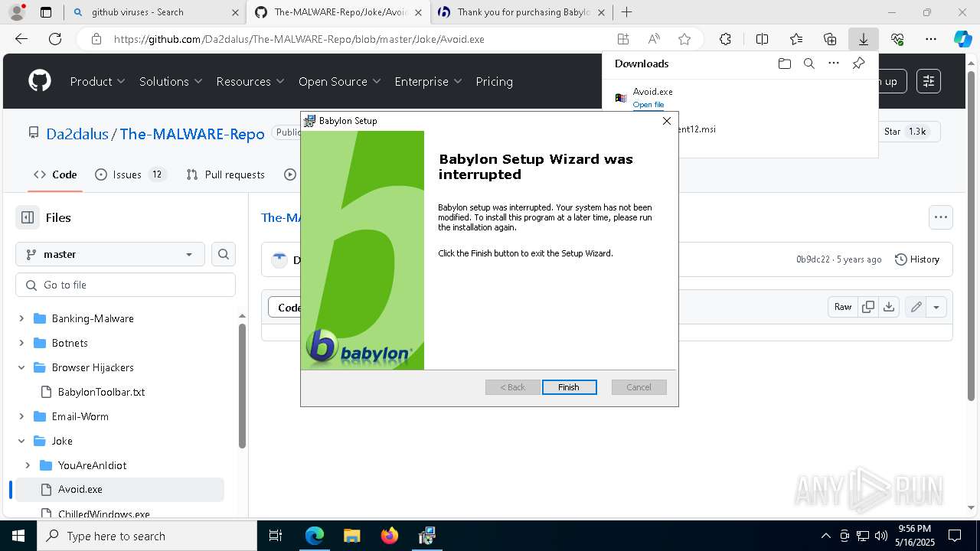Open Downloads more options ellipsis
The image size is (980, 551).
(x=834, y=64)
